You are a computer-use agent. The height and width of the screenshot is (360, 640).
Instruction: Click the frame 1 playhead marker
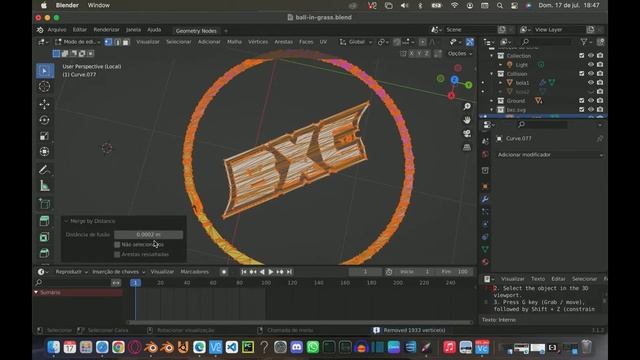tap(136, 282)
